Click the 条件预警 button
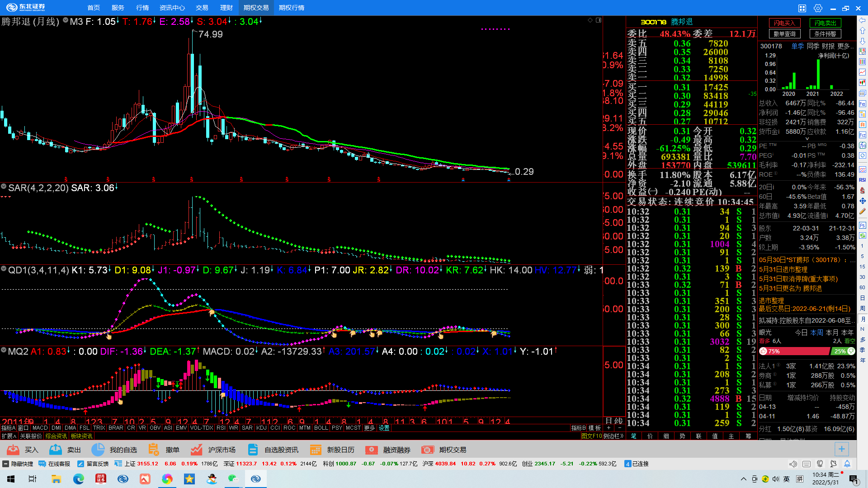Image resolution: width=868 pixels, height=488 pixels. [825, 34]
